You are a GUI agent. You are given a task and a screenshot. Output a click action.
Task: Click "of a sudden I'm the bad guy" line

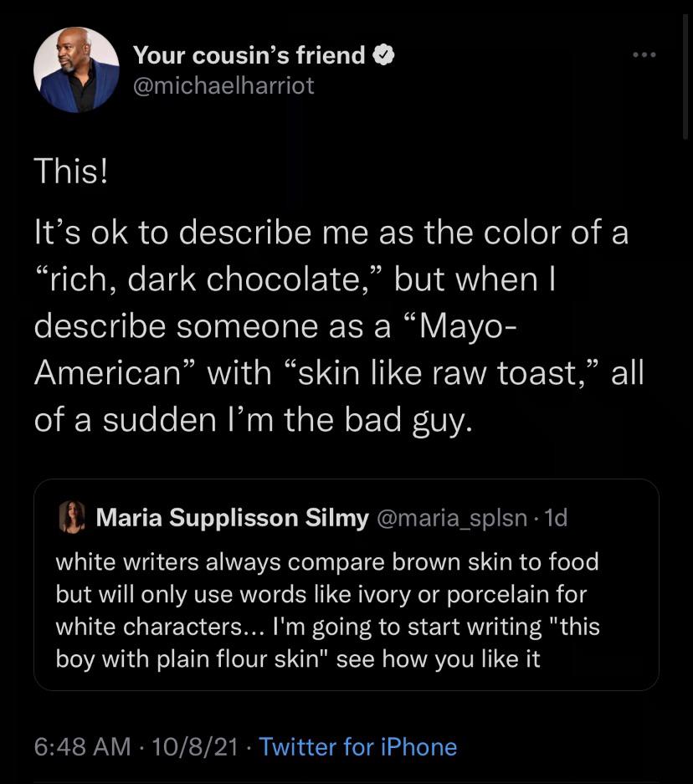[x=254, y=419]
